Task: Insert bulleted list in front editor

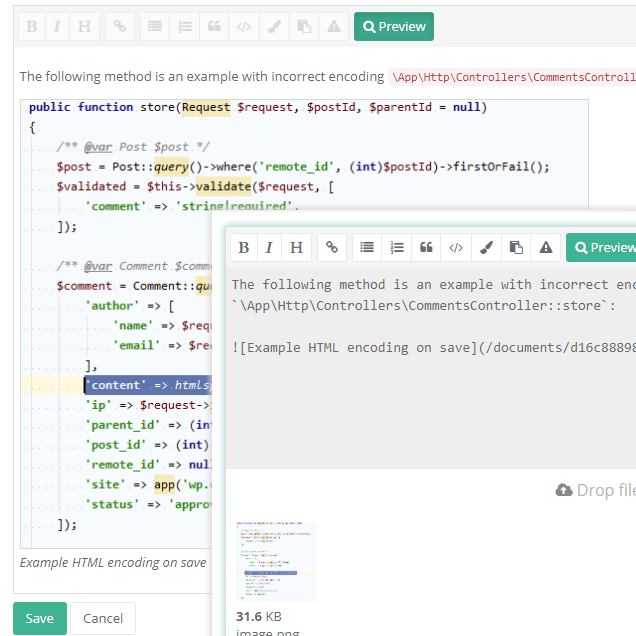Action: coord(367,247)
